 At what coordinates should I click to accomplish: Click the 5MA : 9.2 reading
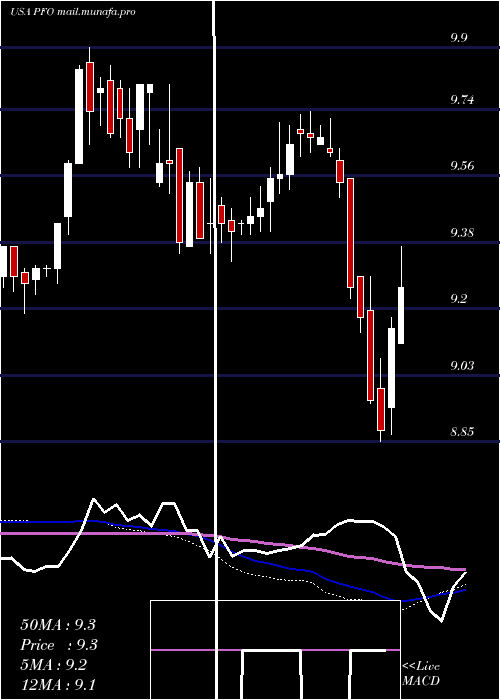tap(54, 665)
